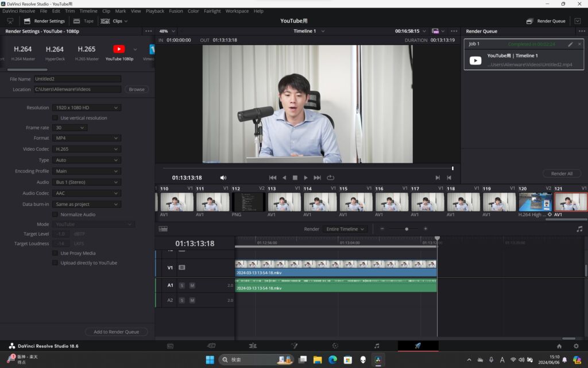Enable Upload directly to YouTube
This screenshot has height=368, width=588.
tap(55, 263)
